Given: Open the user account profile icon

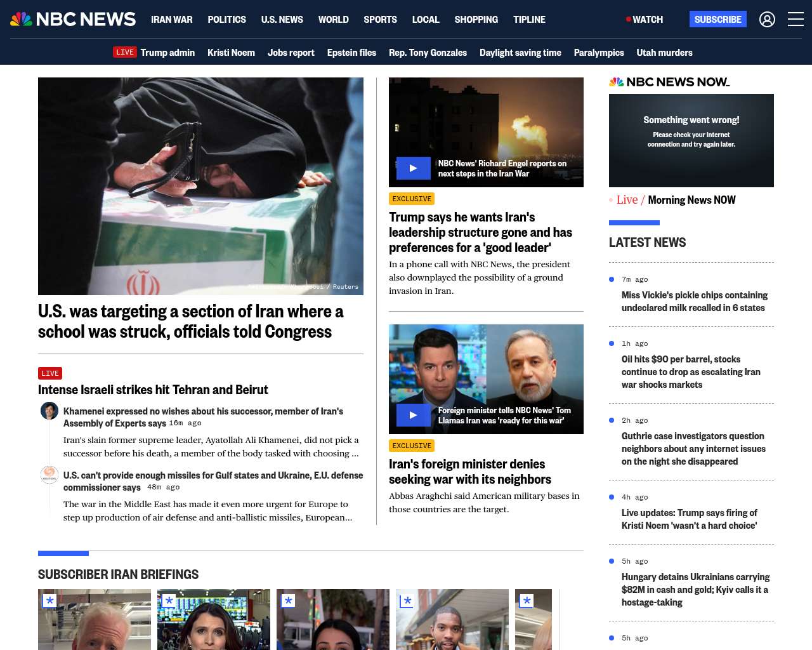Looking at the screenshot, I should tap(767, 19).
